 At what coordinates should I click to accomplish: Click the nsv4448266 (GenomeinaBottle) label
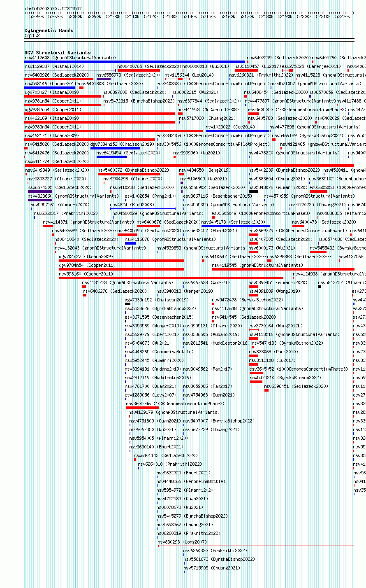tap(191, 481)
